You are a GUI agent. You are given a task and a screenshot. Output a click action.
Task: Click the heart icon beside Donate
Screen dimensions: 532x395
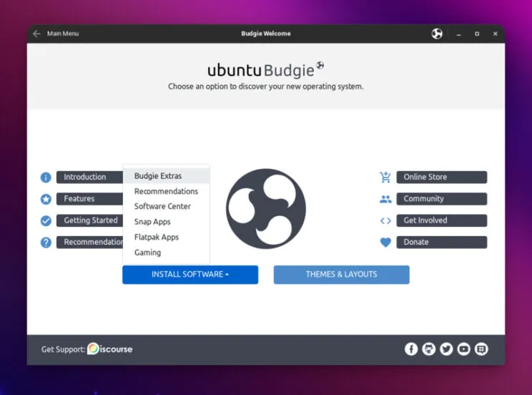click(x=385, y=242)
